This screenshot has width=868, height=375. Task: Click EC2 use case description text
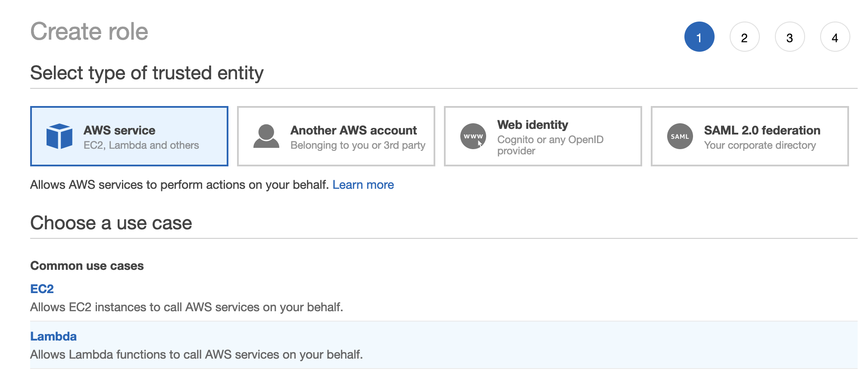point(187,307)
